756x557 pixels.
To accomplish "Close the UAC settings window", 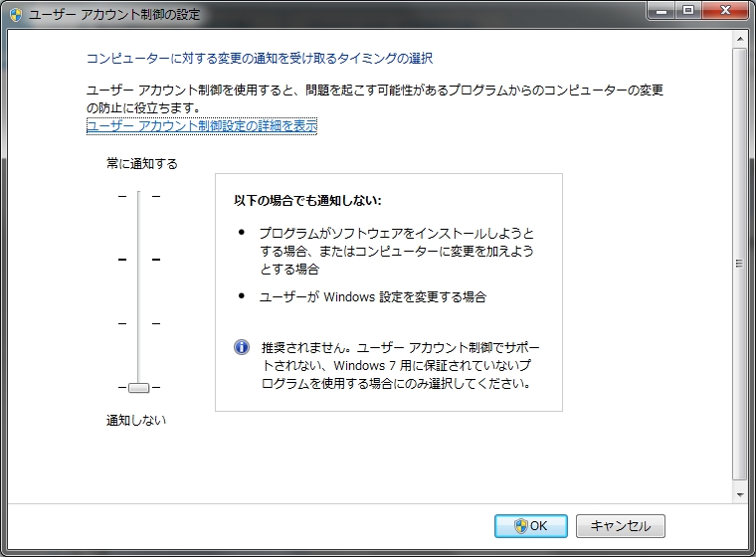I will pyautogui.click(x=725, y=11).
